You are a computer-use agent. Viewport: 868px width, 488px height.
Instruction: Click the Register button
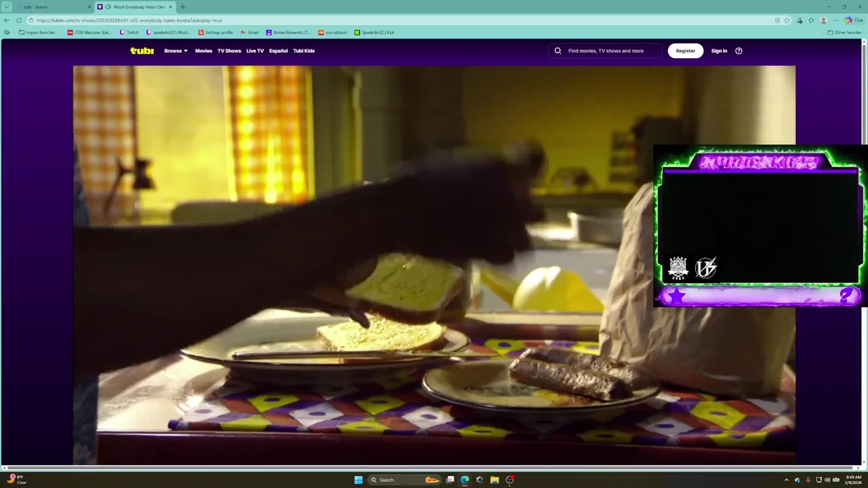(x=686, y=51)
